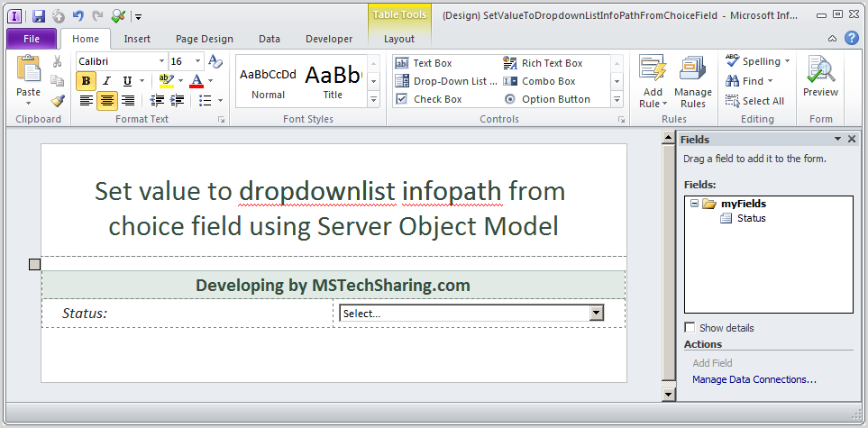The width and height of the screenshot is (868, 428).
Task: Expand the Controls gallery
Action: coord(617,100)
